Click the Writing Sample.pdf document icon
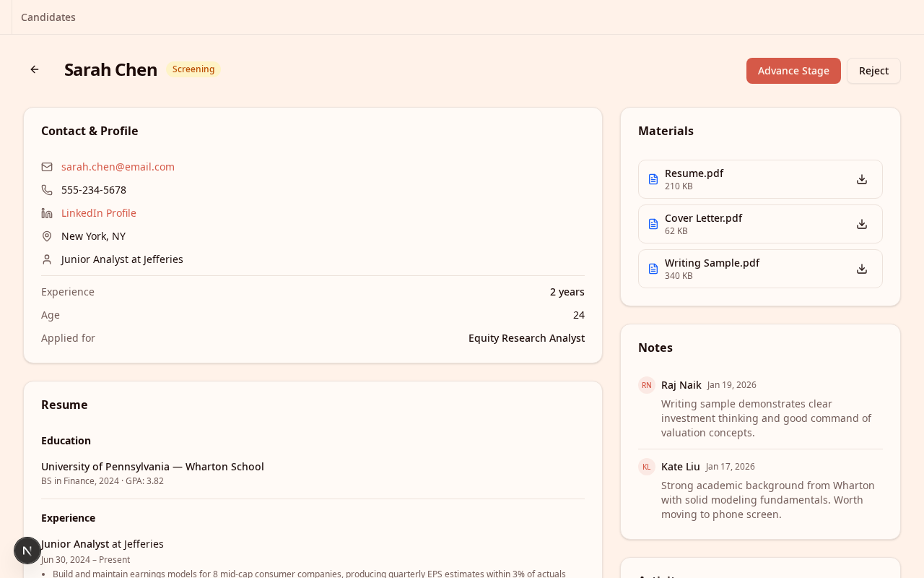Image resolution: width=924 pixels, height=578 pixels. pos(653,269)
